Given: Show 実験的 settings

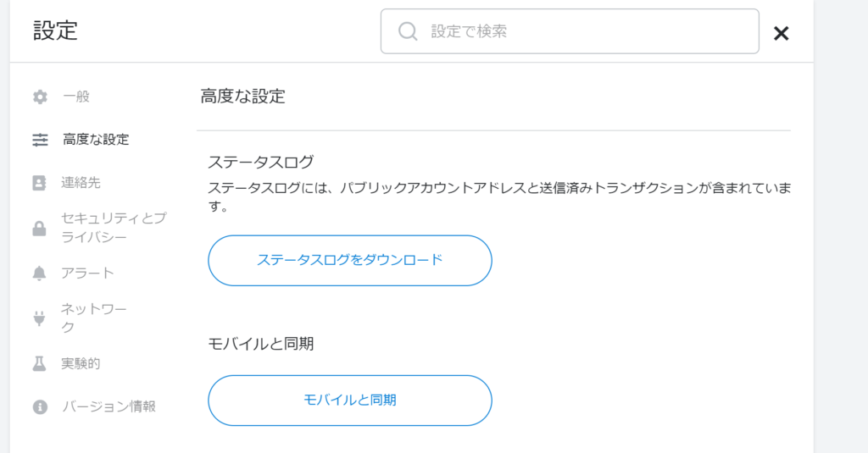Looking at the screenshot, I should coord(81,363).
